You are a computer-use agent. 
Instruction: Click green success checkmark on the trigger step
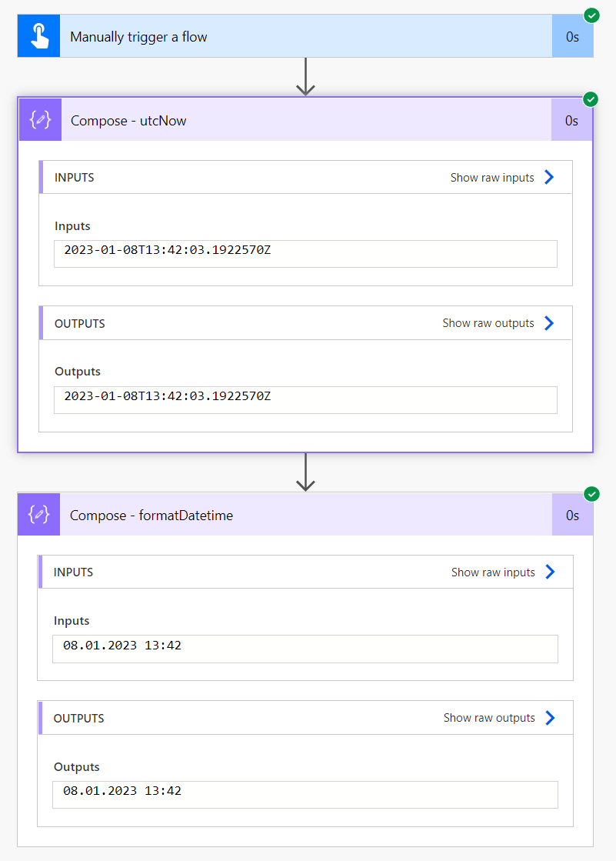591,15
